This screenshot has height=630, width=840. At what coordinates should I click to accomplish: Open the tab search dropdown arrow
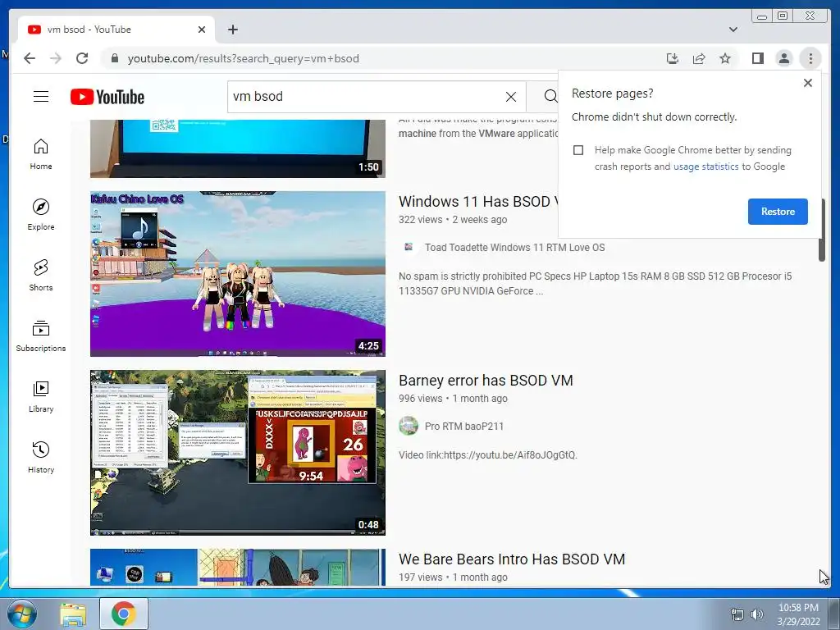coord(733,30)
